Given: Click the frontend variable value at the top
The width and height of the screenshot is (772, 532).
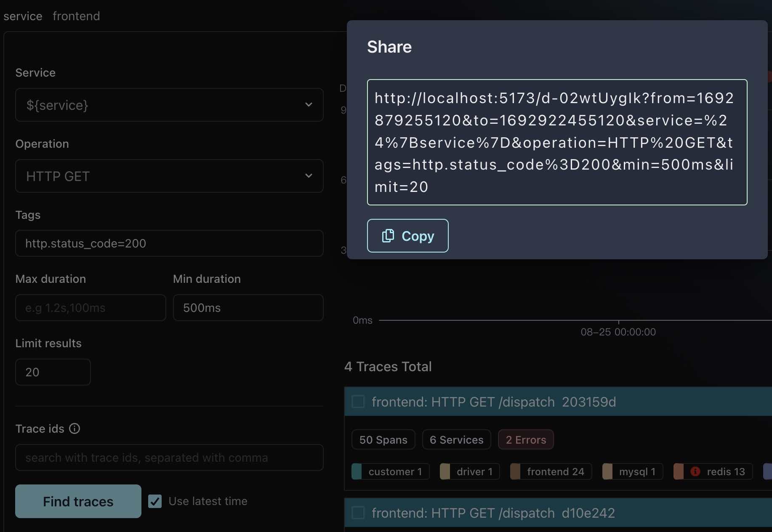Looking at the screenshot, I should [x=76, y=16].
